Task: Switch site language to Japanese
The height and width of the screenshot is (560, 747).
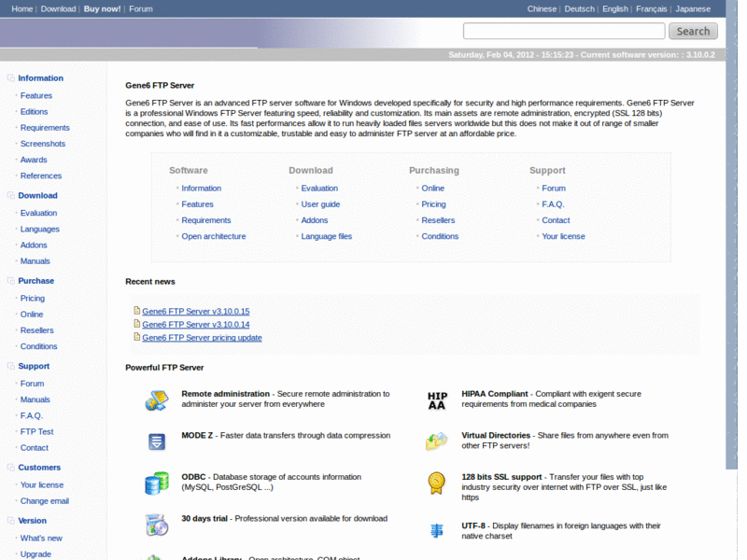Action: pos(693,8)
